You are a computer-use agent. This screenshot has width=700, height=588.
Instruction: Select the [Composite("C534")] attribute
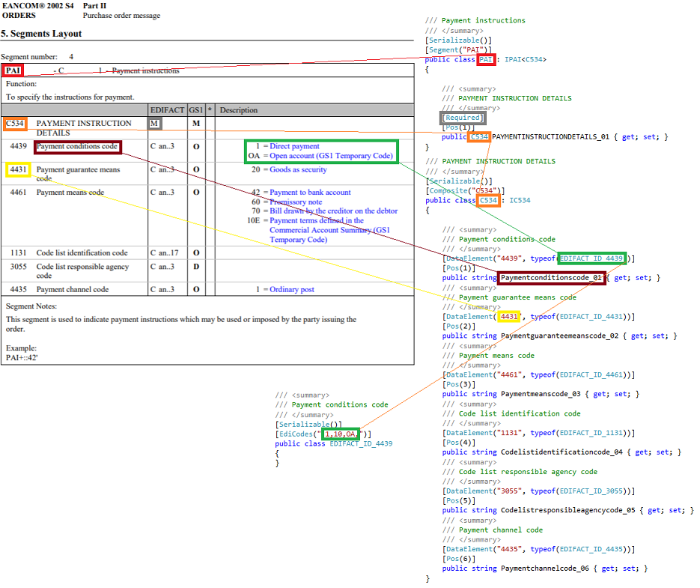(465, 191)
